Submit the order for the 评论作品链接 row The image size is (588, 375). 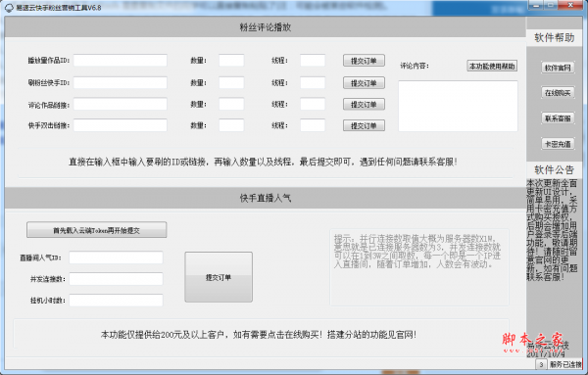tap(364, 104)
